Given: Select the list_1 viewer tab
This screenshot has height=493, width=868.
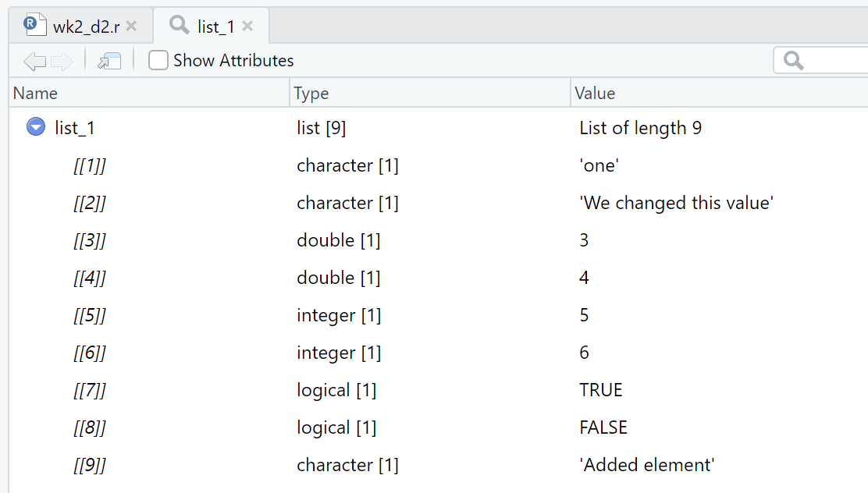Looking at the screenshot, I should click(215, 27).
